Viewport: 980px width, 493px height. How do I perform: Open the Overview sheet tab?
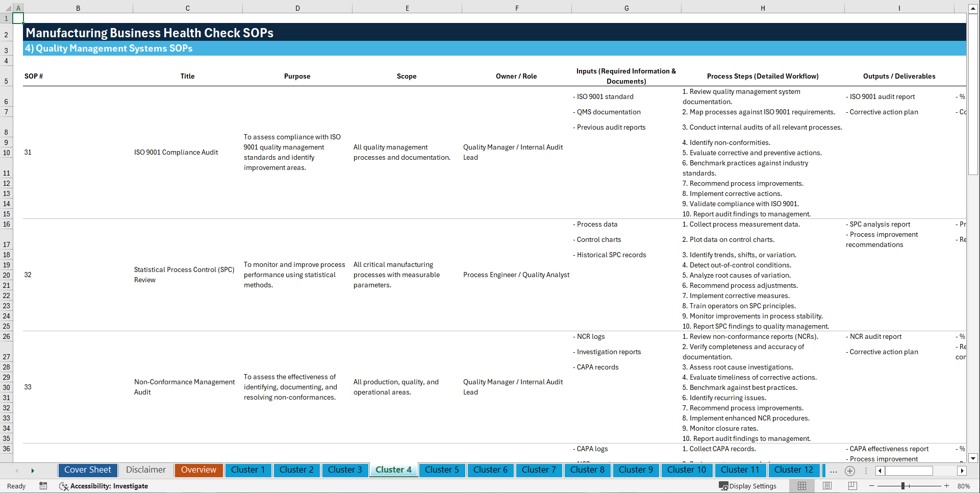pos(198,470)
